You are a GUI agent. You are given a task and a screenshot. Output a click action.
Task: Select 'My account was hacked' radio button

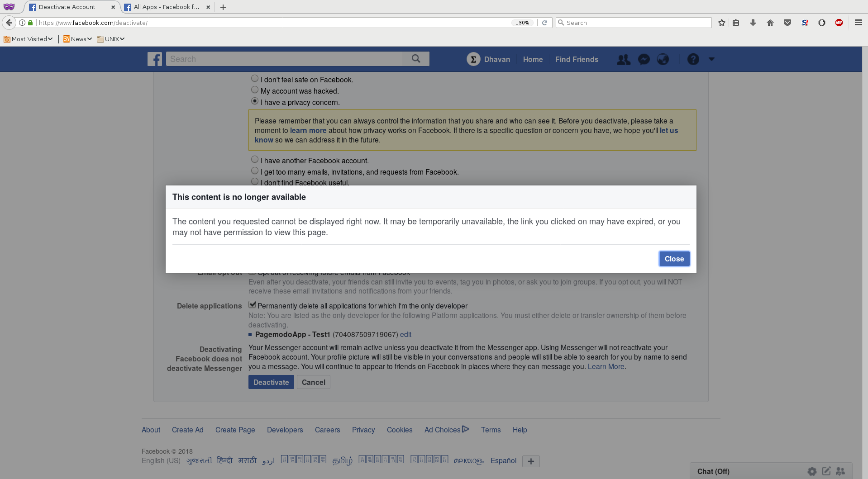255,90
